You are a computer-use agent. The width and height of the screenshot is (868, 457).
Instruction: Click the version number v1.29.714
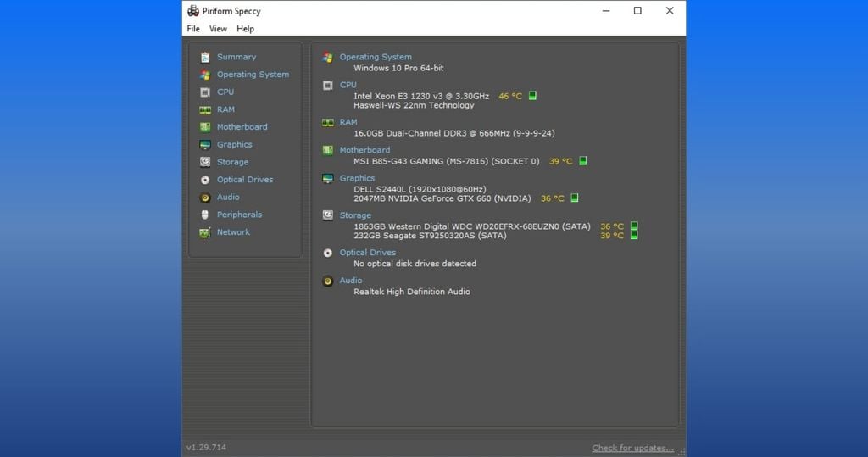[x=207, y=448]
